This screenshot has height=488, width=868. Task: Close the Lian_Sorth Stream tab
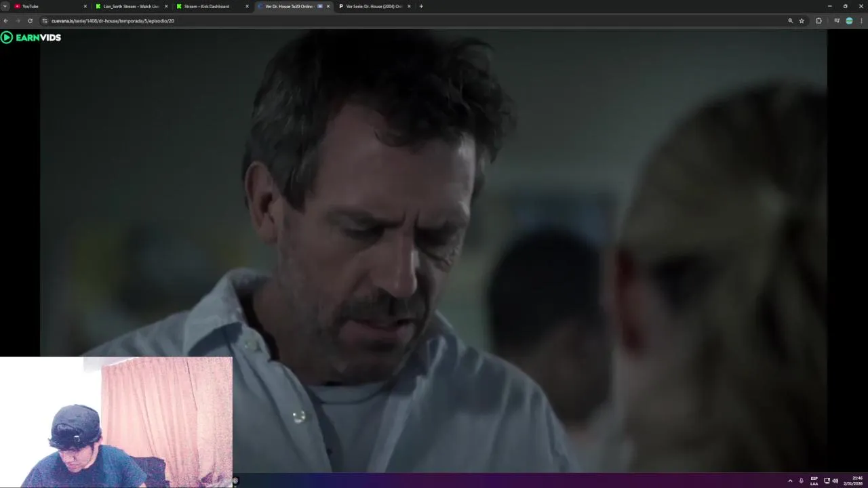(166, 6)
